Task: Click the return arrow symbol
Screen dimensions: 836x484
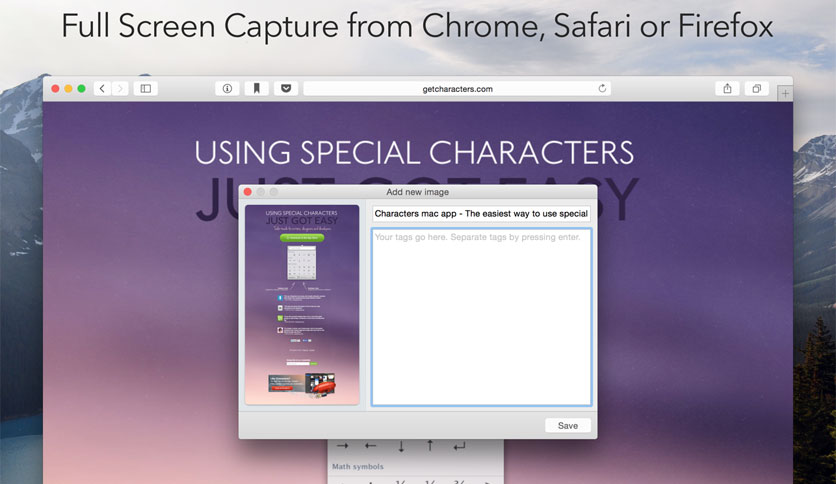Action: [x=459, y=446]
